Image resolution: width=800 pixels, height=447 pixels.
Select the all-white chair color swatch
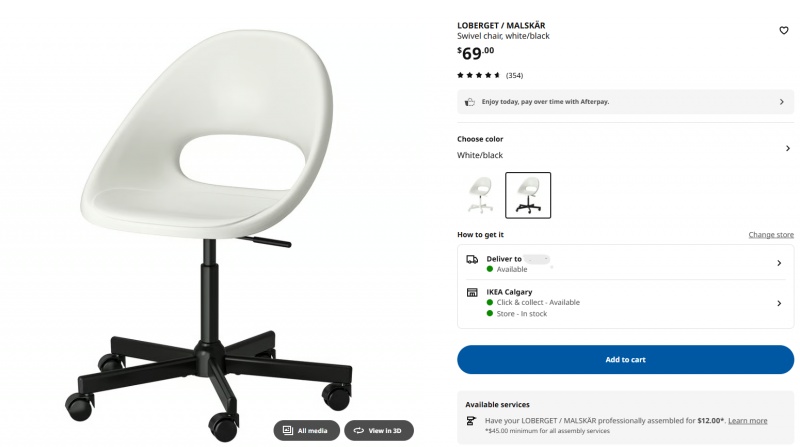tap(481, 195)
